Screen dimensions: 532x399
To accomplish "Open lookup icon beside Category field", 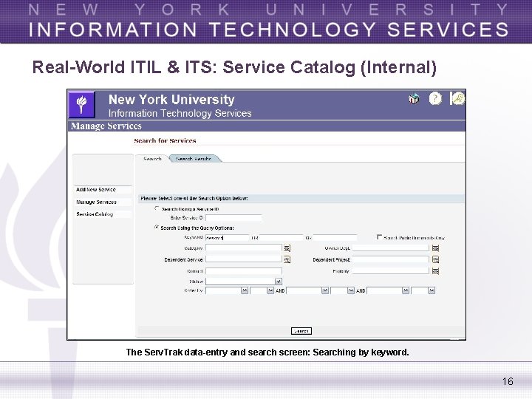I will pos(287,248).
